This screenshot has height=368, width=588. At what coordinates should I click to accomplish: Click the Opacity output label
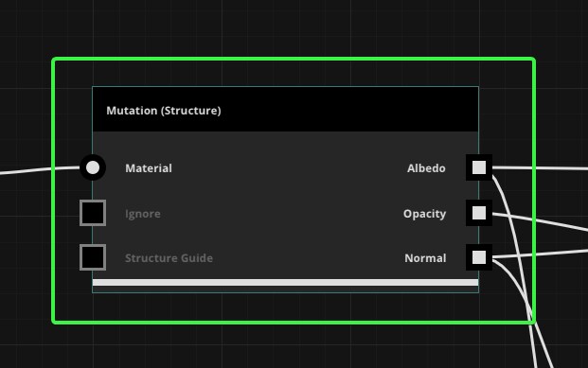point(424,214)
